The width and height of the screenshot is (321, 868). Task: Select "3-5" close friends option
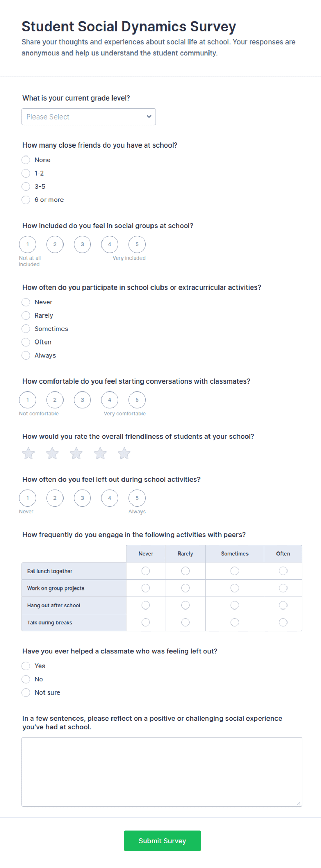[26, 187]
